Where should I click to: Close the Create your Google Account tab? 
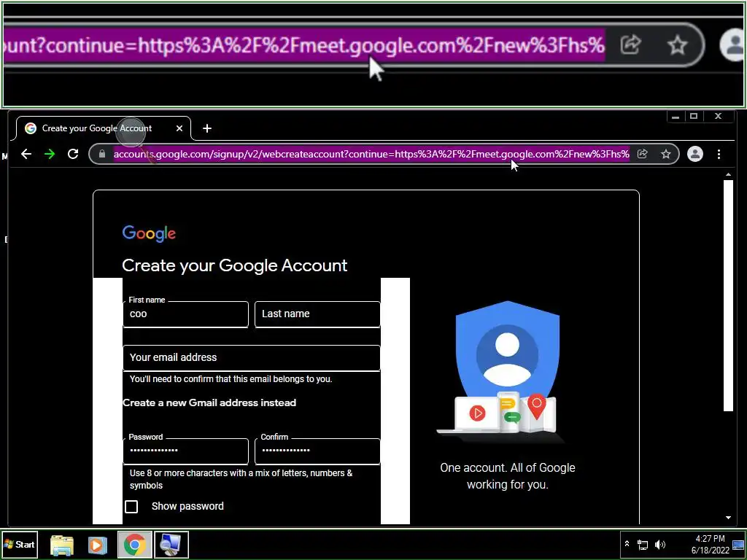[x=179, y=128]
